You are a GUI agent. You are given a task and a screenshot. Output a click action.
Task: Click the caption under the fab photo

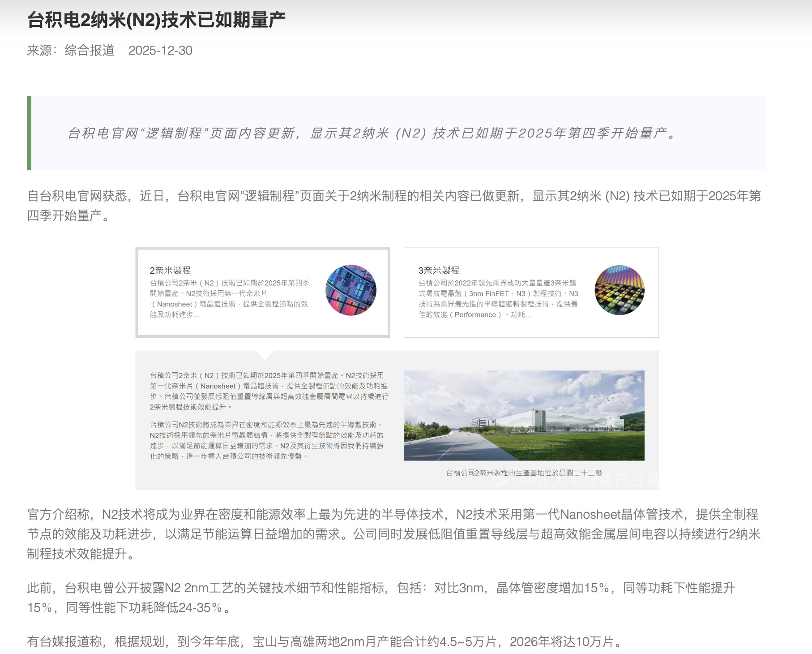point(524,473)
